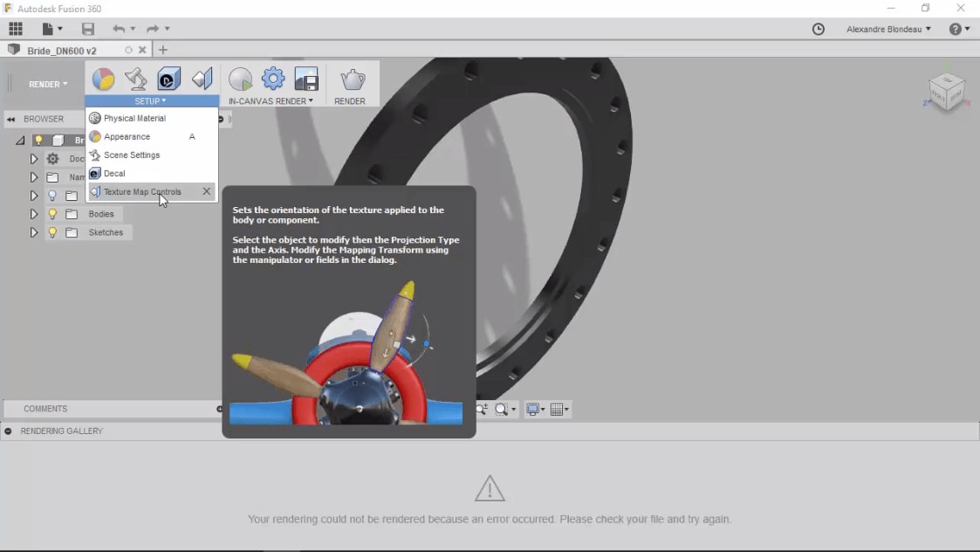980x552 pixels.
Task: Collapse the Browser panel arrows
Action: pyautogui.click(x=10, y=119)
